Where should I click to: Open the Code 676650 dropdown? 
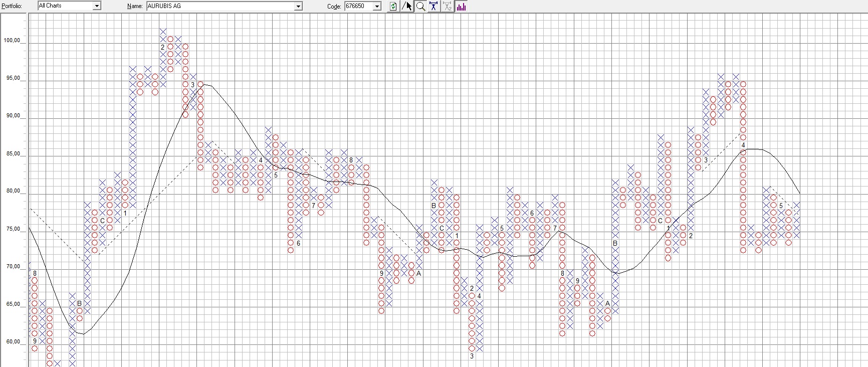point(377,6)
